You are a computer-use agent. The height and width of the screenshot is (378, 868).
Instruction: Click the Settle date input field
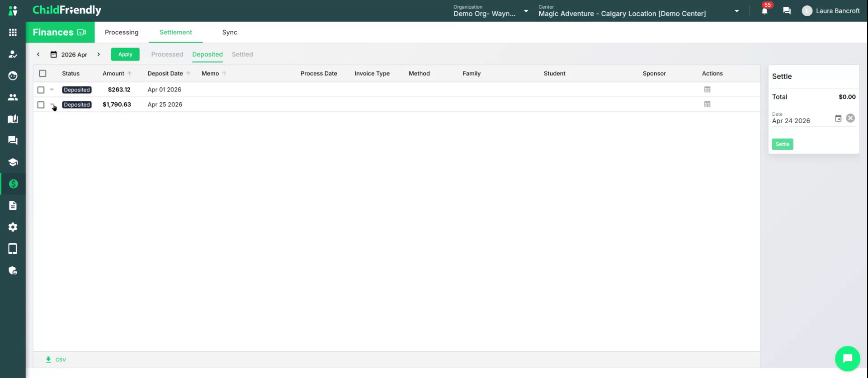click(x=802, y=121)
